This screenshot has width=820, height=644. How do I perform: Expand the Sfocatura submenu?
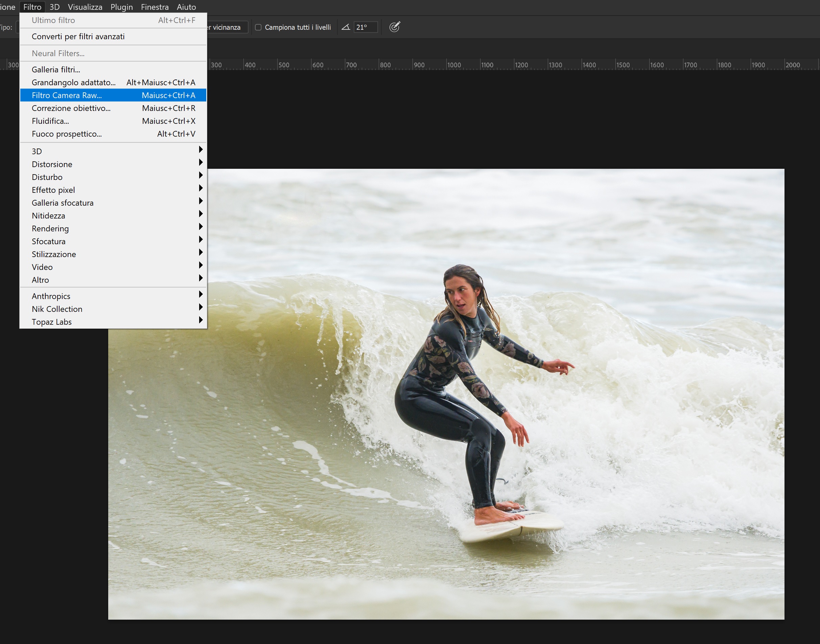(x=113, y=241)
